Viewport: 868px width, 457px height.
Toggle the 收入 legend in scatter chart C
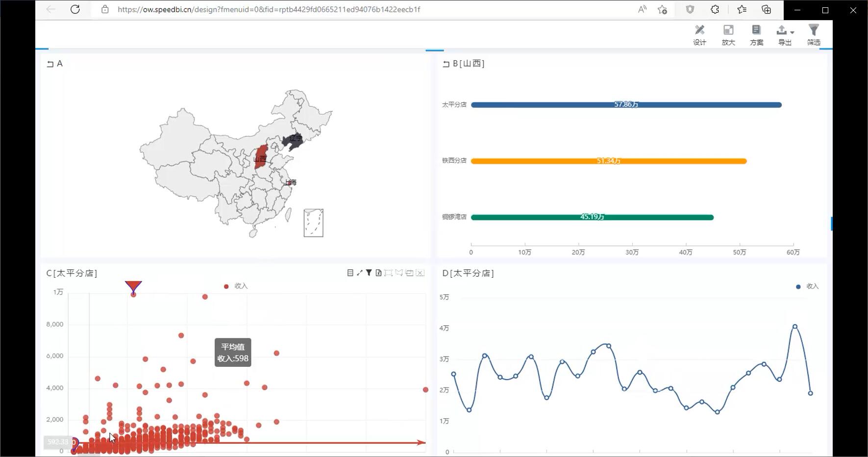click(x=236, y=286)
